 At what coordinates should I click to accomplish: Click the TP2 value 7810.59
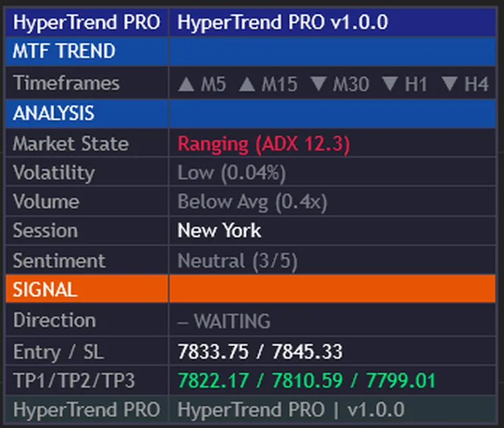tap(307, 380)
